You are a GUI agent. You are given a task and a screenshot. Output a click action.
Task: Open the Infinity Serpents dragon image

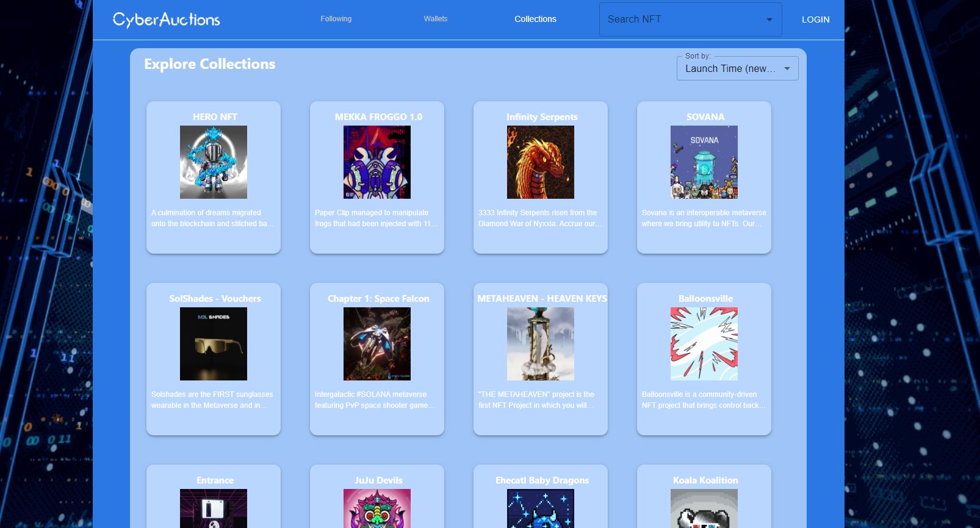click(541, 162)
